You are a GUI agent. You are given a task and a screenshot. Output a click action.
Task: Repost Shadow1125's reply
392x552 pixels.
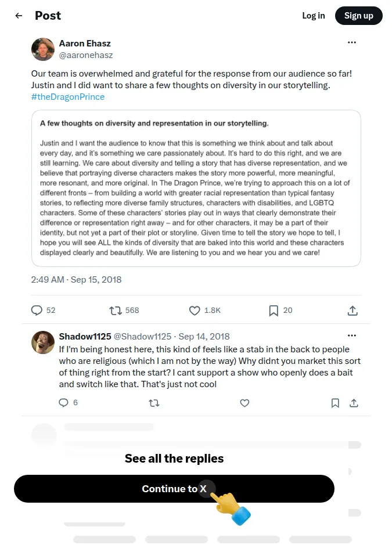154,403
